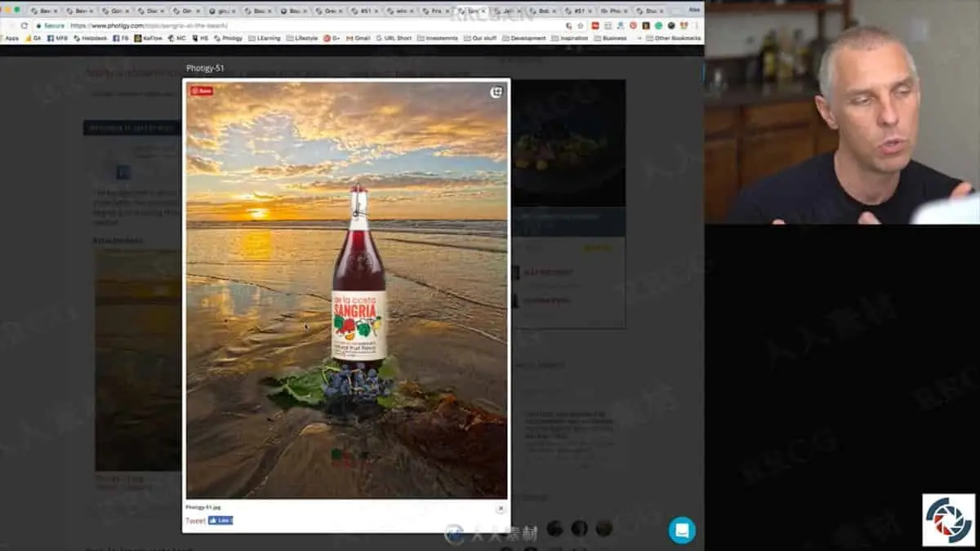
Task: Bookmark this page with star icon
Action: point(580,25)
